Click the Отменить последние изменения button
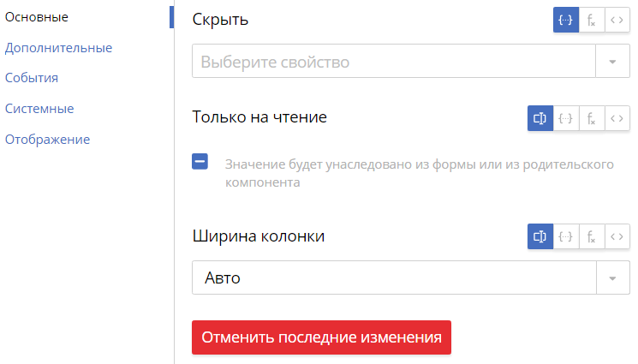Image resolution: width=638 pixels, height=364 pixels. [321, 337]
